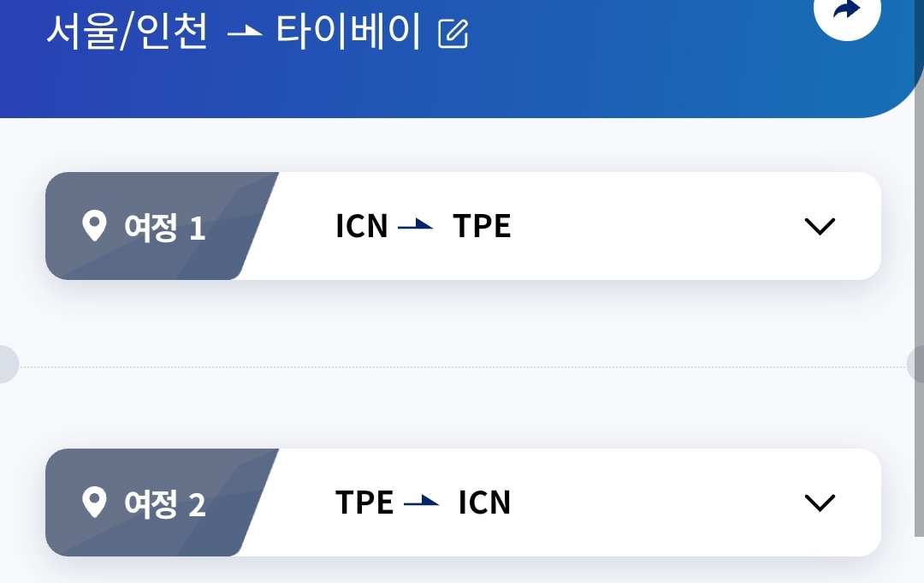
Task: Click the dotted divider line between journeys
Action: click(x=462, y=366)
